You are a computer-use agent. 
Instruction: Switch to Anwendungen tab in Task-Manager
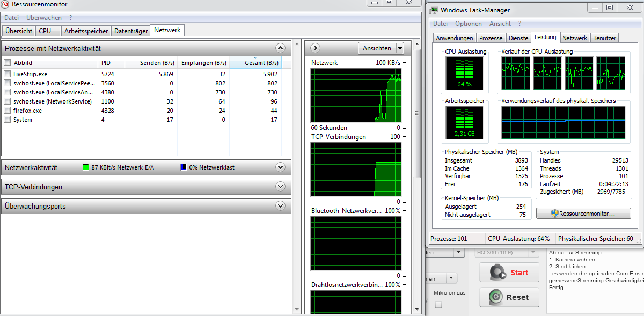coord(455,38)
